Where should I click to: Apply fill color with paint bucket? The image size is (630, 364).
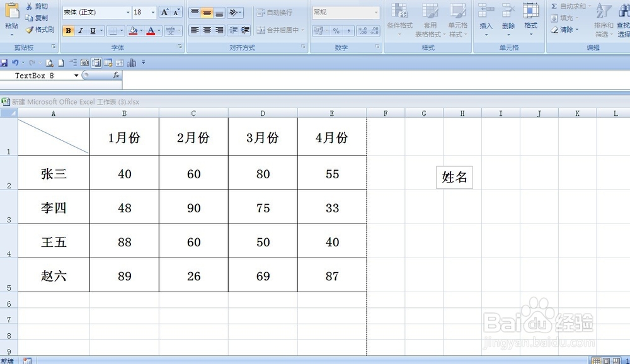(x=133, y=30)
